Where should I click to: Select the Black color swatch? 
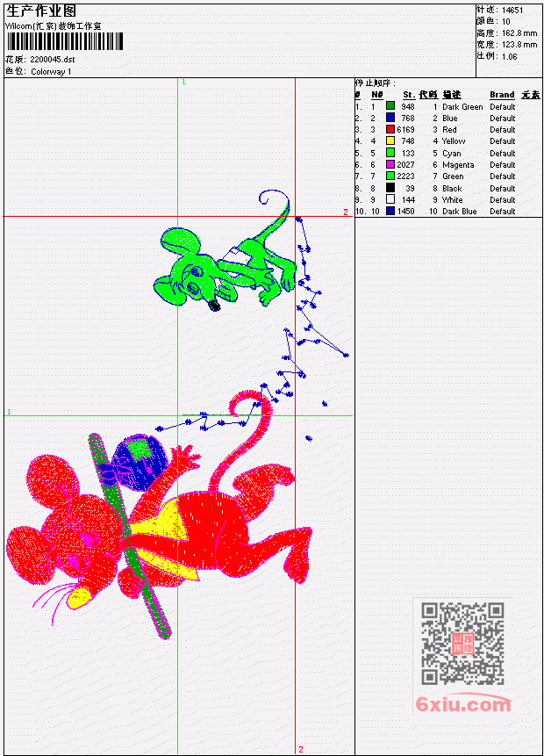pyautogui.click(x=390, y=188)
